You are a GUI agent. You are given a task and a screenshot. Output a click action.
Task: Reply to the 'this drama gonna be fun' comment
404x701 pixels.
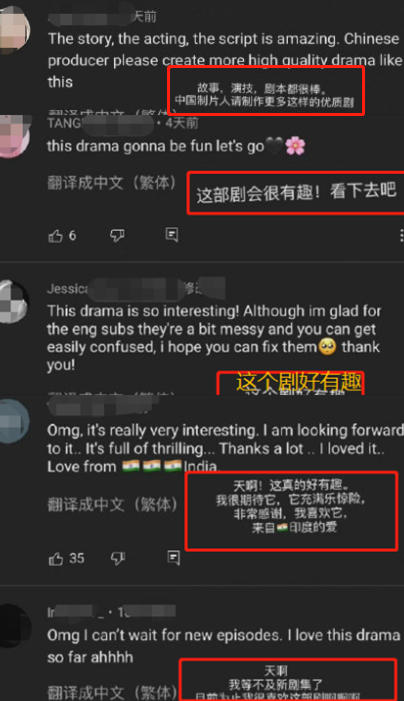(172, 235)
